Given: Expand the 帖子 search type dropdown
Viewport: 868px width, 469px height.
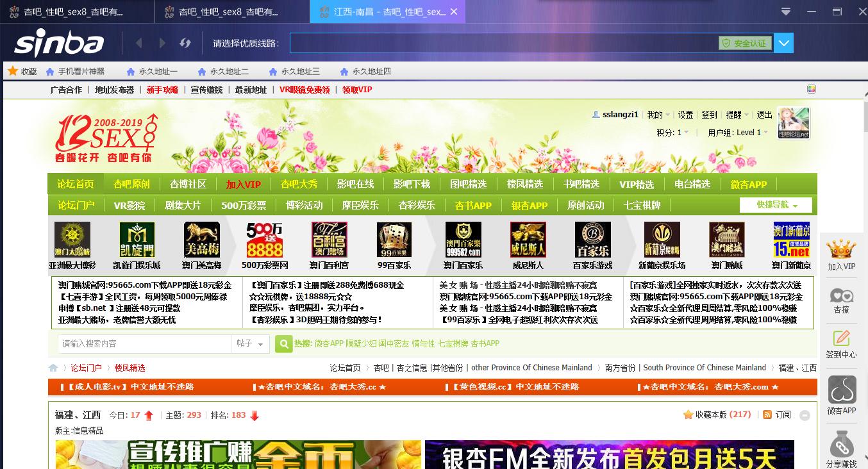Looking at the screenshot, I should click(x=250, y=343).
